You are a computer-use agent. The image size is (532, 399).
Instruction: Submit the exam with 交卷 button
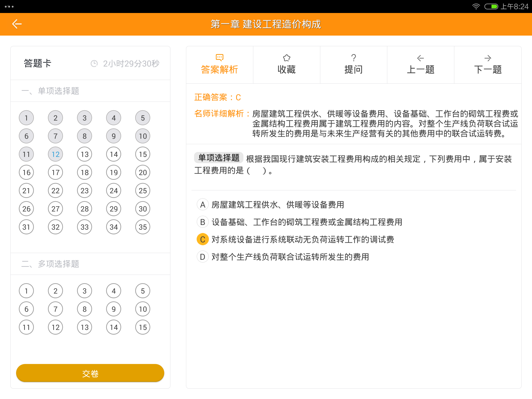click(90, 373)
